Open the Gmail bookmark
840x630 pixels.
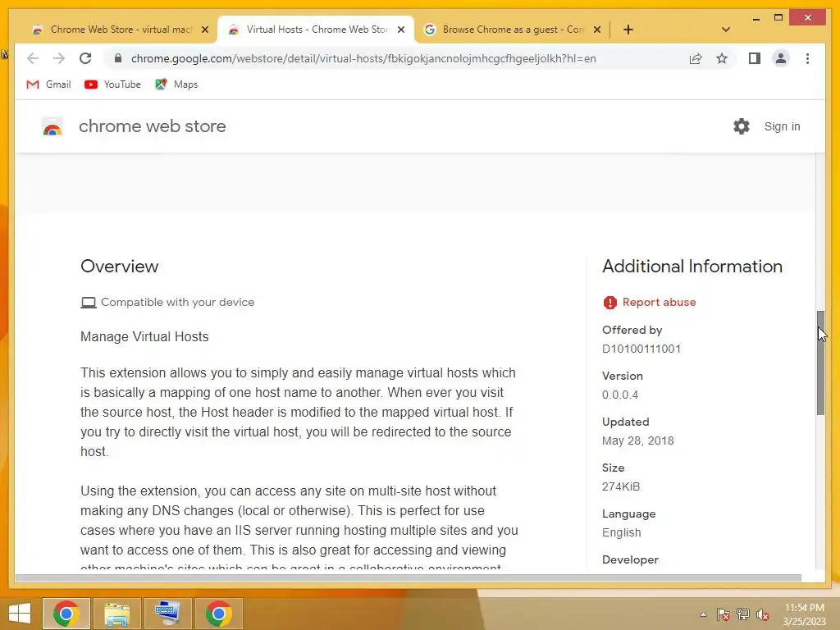pyautogui.click(x=48, y=84)
